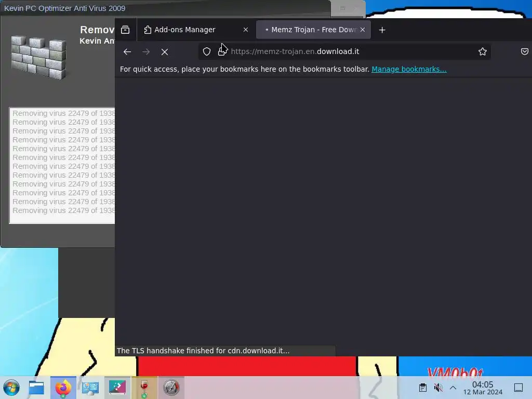This screenshot has height=399, width=532.
Task: Open the clock showing 04:05
Action: tap(483, 388)
